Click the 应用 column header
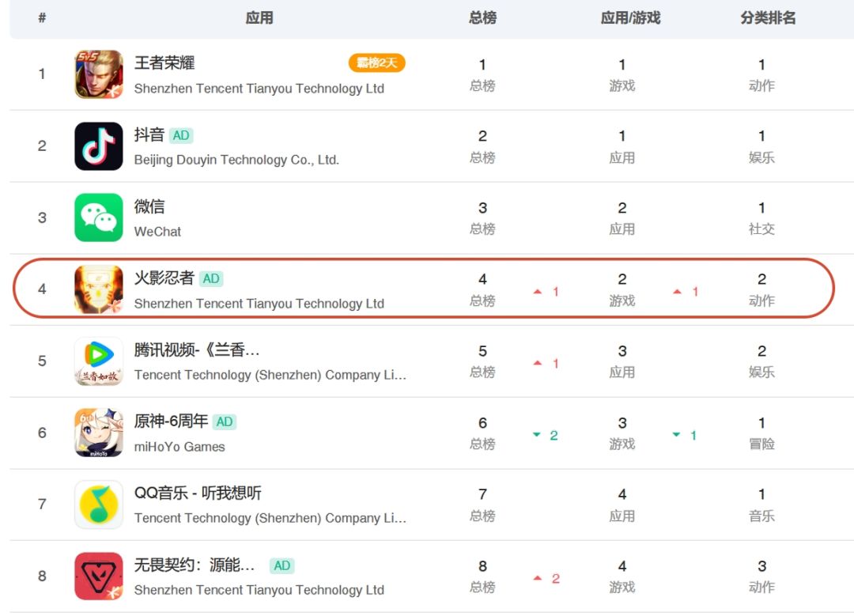 (x=259, y=18)
